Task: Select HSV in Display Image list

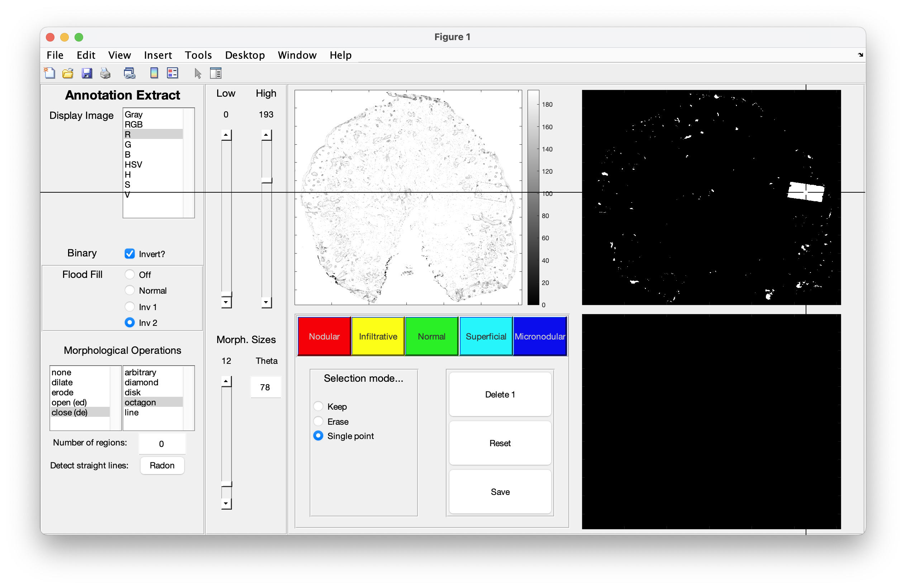Action: pyautogui.click(x=153, y=165)
